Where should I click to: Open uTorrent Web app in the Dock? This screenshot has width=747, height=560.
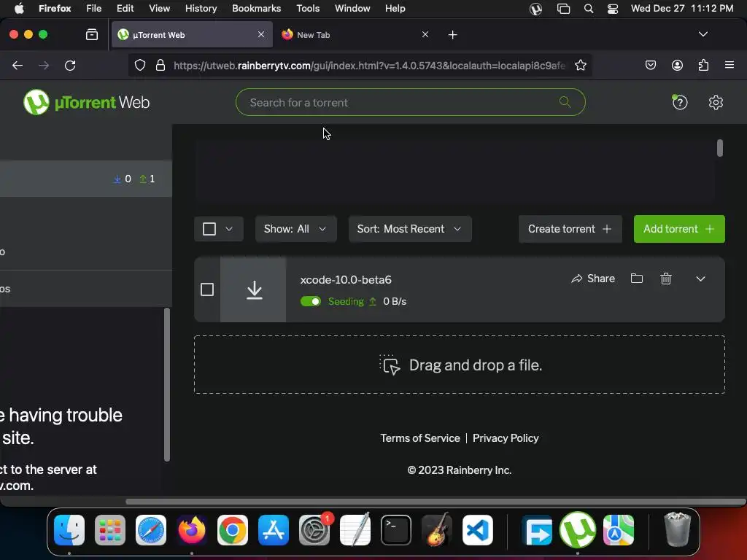tap(578, 530)
